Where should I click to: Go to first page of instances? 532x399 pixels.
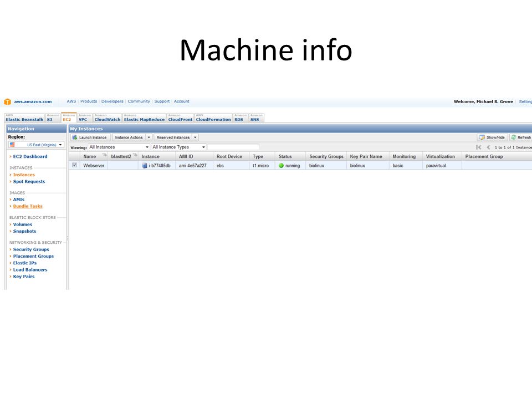coord(479,147)
